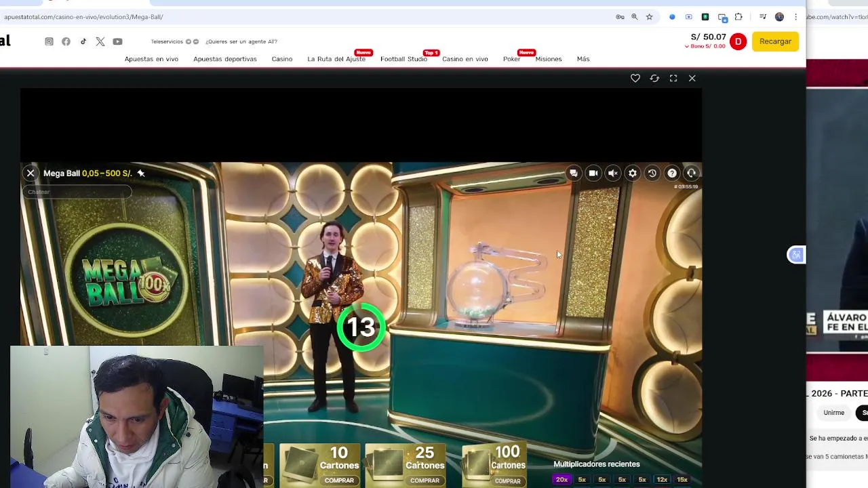The width and height of the screenshot is (868, 488).
Task: Close the casino game frame X
Action: tap(692, 79)
